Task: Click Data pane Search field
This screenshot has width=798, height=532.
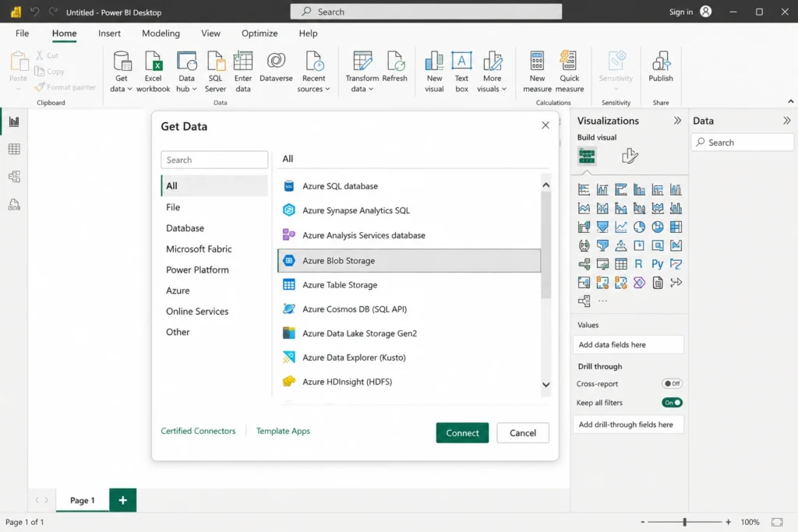Action: tap(742, 143)
